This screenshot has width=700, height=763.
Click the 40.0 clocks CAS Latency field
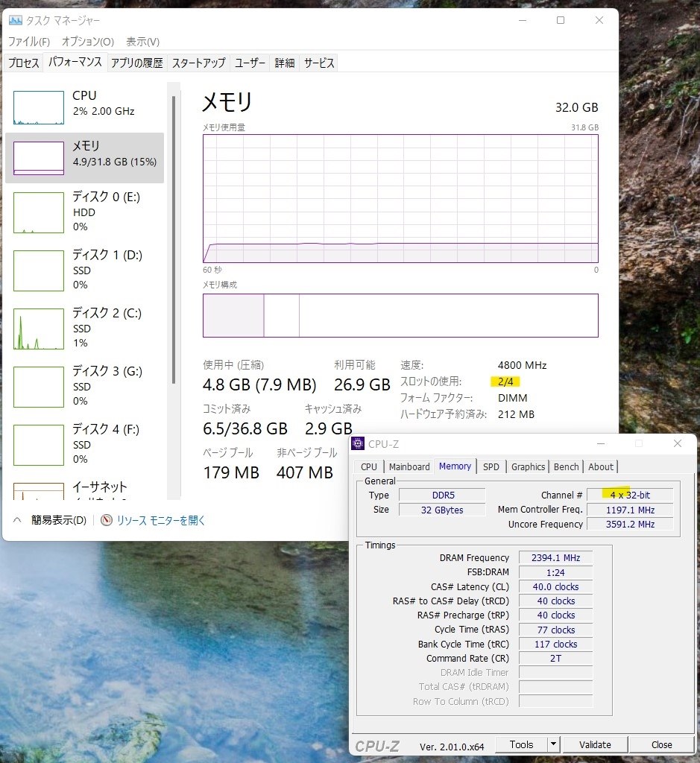[555, 586]
